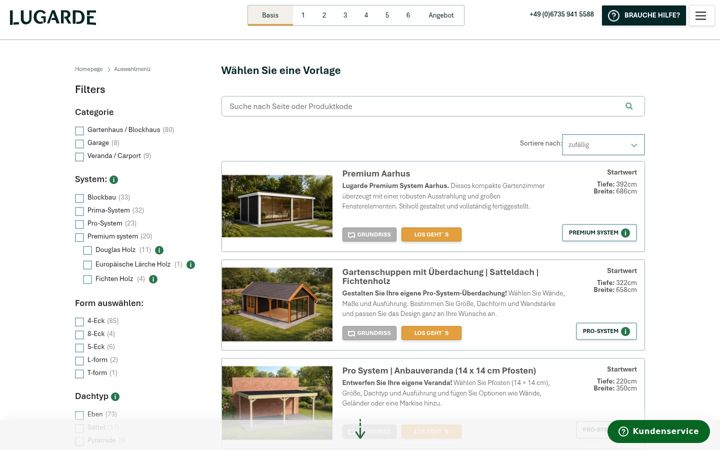Enable the Blockbau system filter
Image resolution: width=720 pixels, height=450 pixels.
[79, 198]
